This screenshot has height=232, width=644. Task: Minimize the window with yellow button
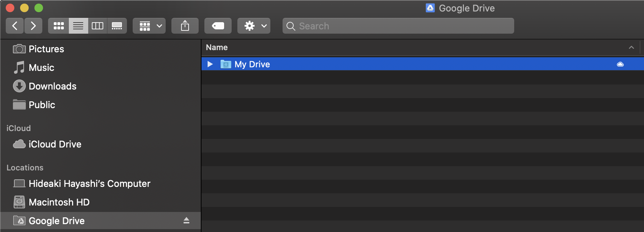24,8
